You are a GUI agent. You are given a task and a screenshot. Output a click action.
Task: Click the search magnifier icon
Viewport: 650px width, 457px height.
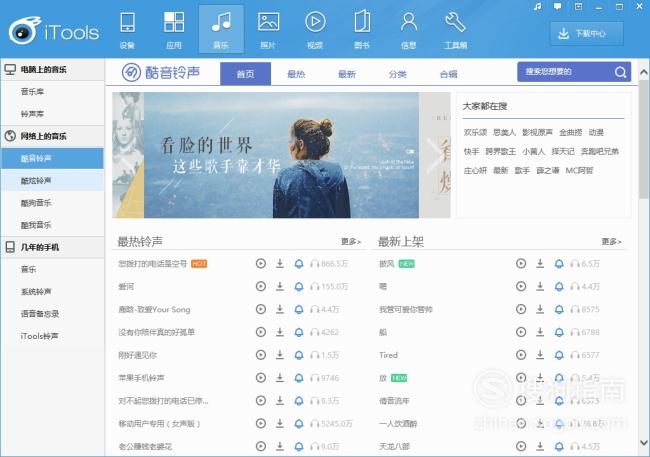[620, 72]
